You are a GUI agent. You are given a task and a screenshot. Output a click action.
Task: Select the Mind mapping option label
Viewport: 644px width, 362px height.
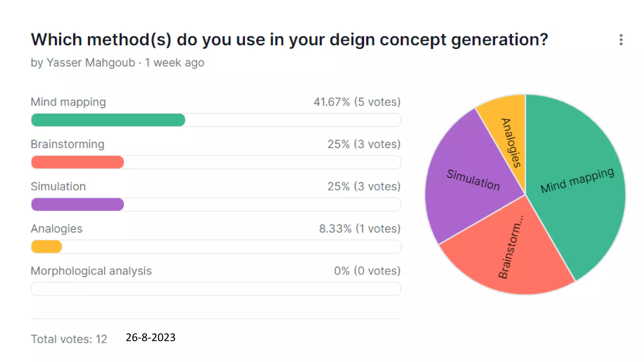click(68, 102)
